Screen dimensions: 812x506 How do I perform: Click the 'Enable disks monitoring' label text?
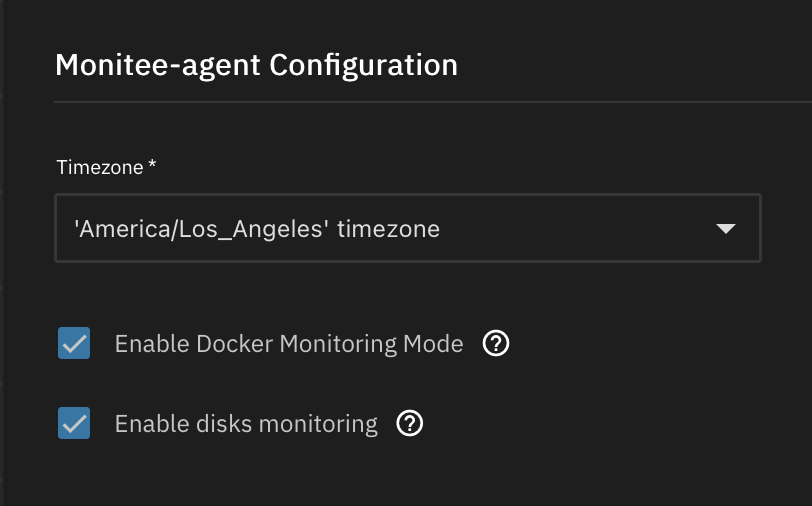[x=246, y=424]
